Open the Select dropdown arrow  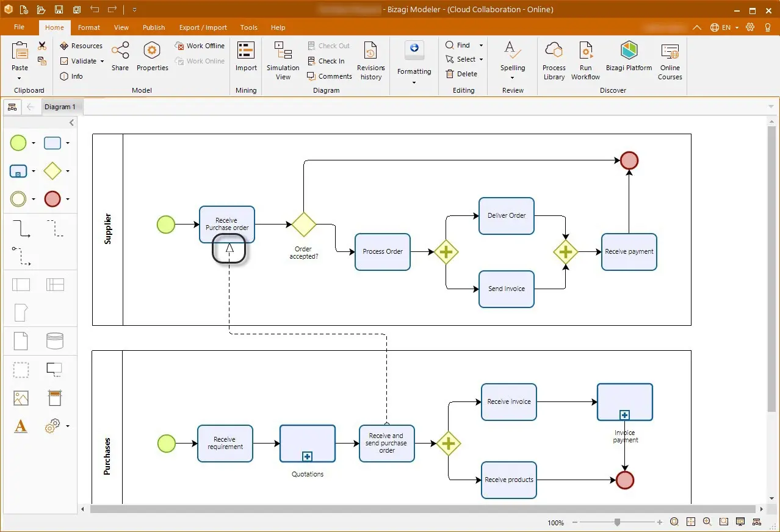(481, 60)
